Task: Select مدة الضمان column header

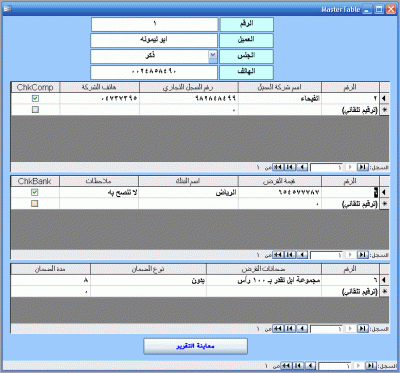Action: pos(51,269)
